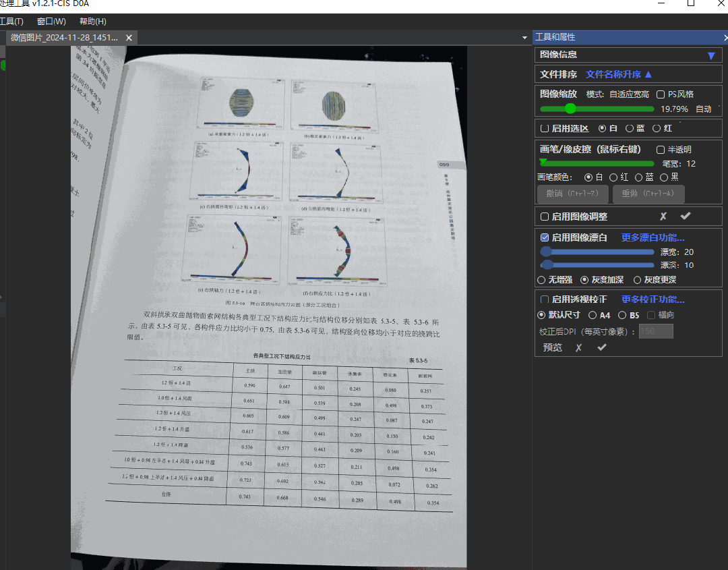Viewport: 728px width, 570px height.
Task: Enable the 半透明 checkbox
Action: pyautogui.click(x=661, y=150)
